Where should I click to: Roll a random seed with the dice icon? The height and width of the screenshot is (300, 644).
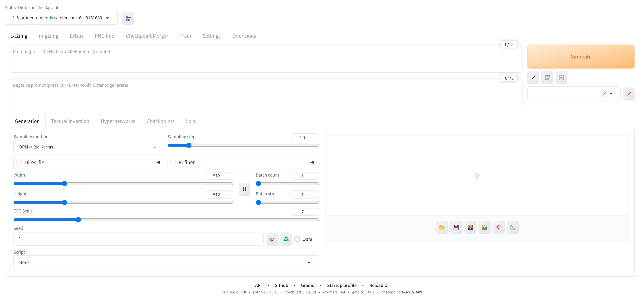(x=272, y=239)
